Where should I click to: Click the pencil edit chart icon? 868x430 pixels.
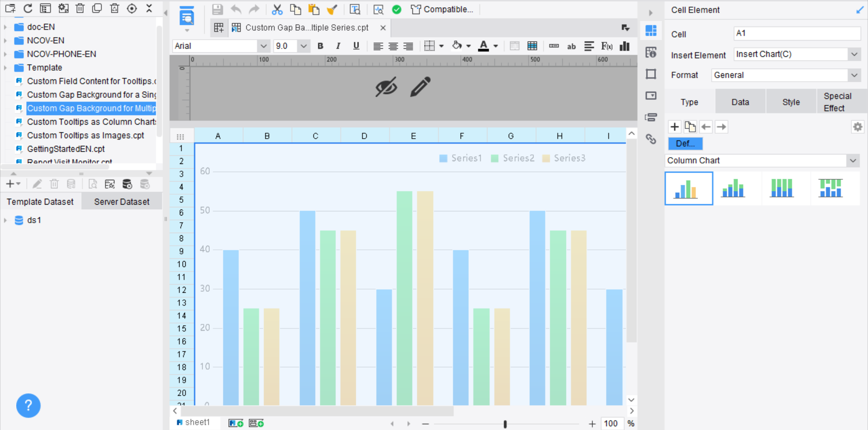click(x=420, y=87)
